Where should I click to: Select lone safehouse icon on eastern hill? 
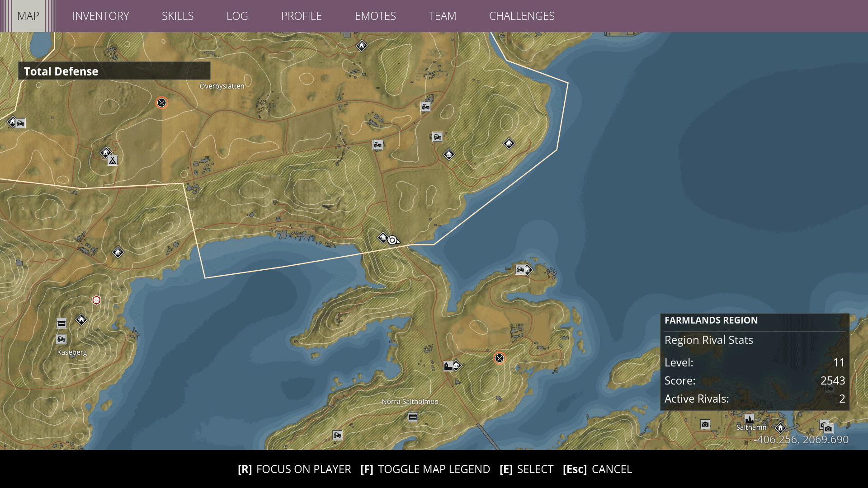[x=509, y=143]
